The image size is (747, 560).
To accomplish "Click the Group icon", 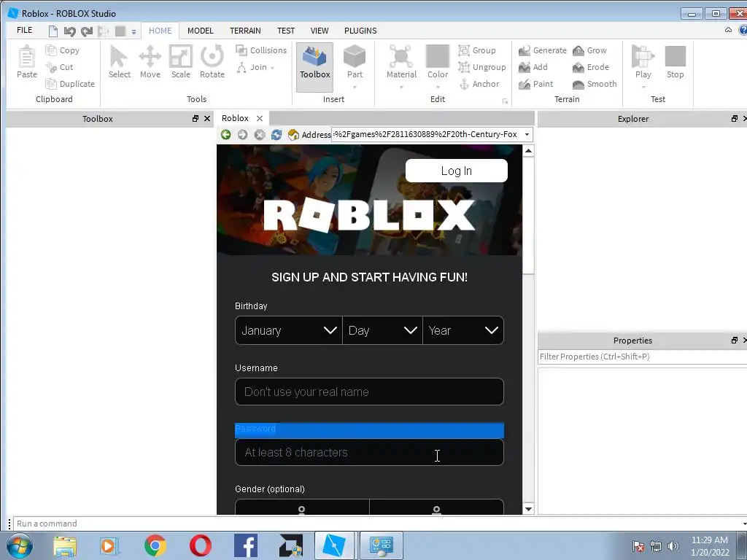I will click(464, 50).
